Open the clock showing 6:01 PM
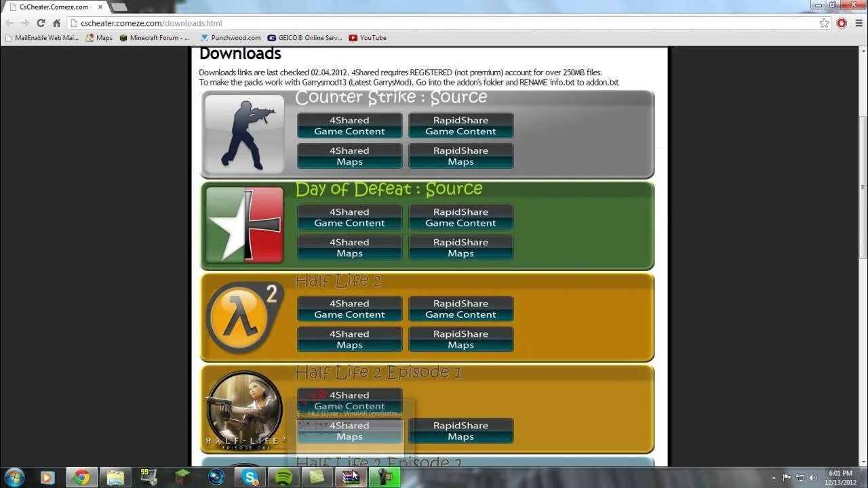Image resolution: width=868 pixels, height=488 pixels. [841, 478]
